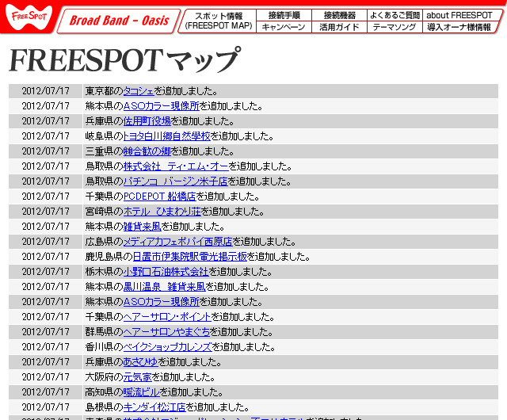This screenshot has width=507, height=420.
Task: Follow the タコシェ link
Action: (139, 91)
